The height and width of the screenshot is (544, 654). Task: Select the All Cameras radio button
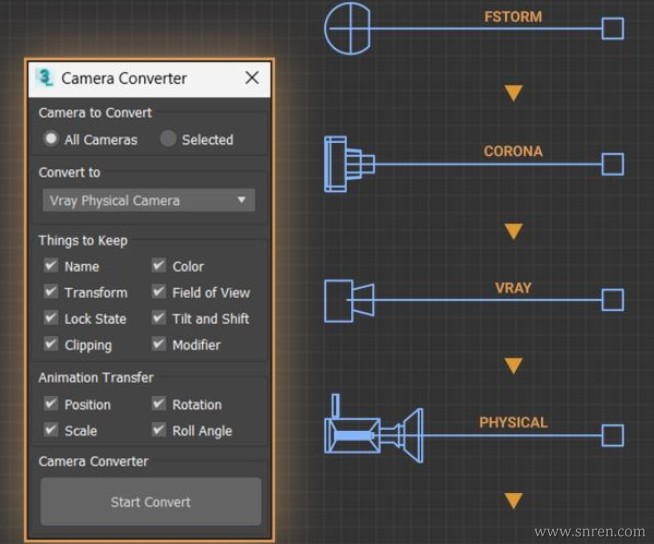(x=51, y=139)
